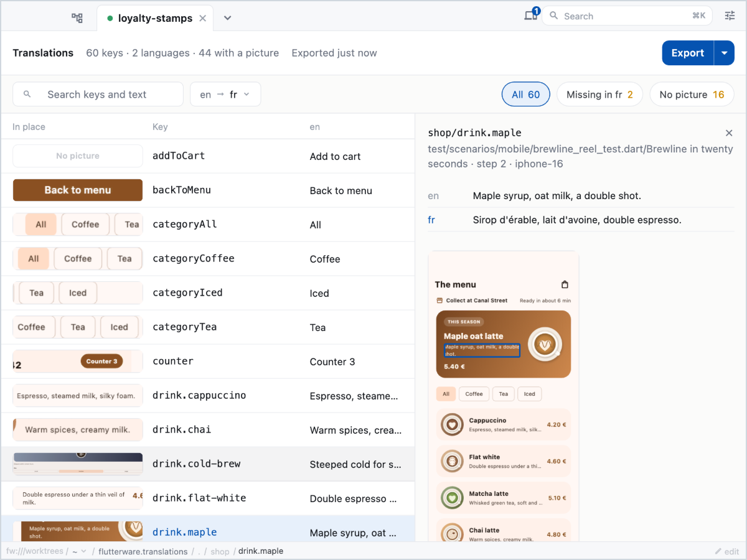Open the en → fr language selector
The image size is (747, 560).
(x=225, y=94)
